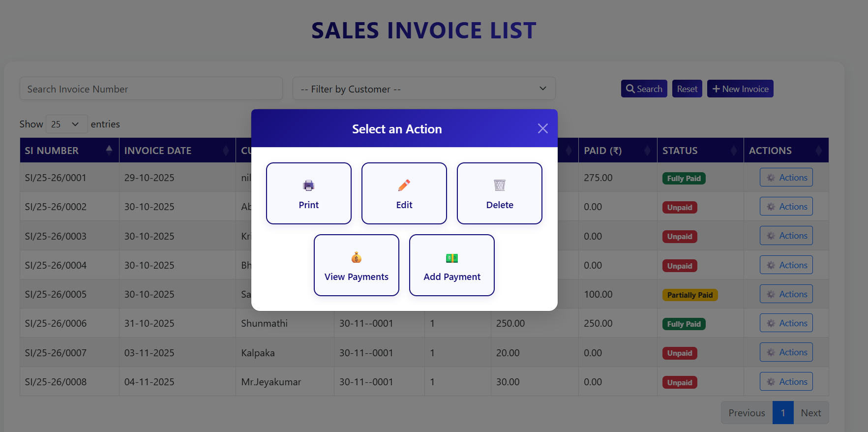
Task: Click customer name Kalpaka
Action: coord(258,353)
